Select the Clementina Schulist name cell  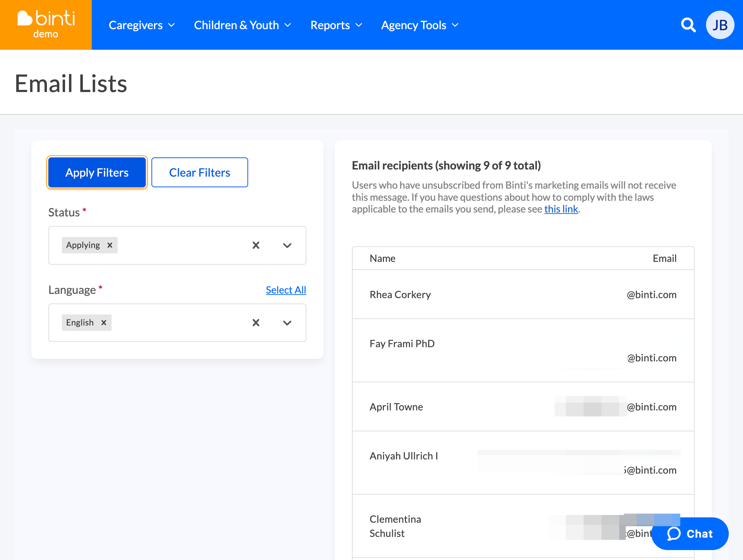tap(395, 526)
